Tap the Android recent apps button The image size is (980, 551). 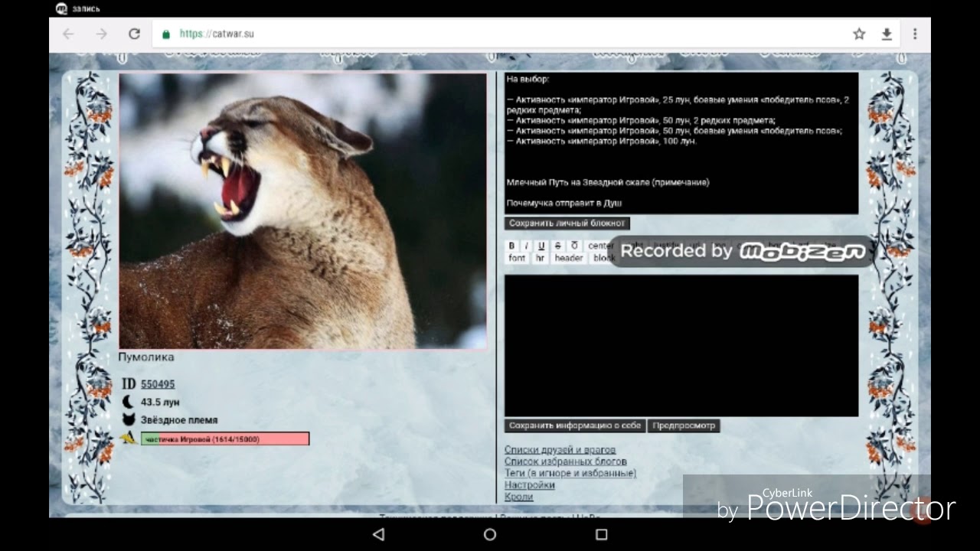[x=602, y=535]
